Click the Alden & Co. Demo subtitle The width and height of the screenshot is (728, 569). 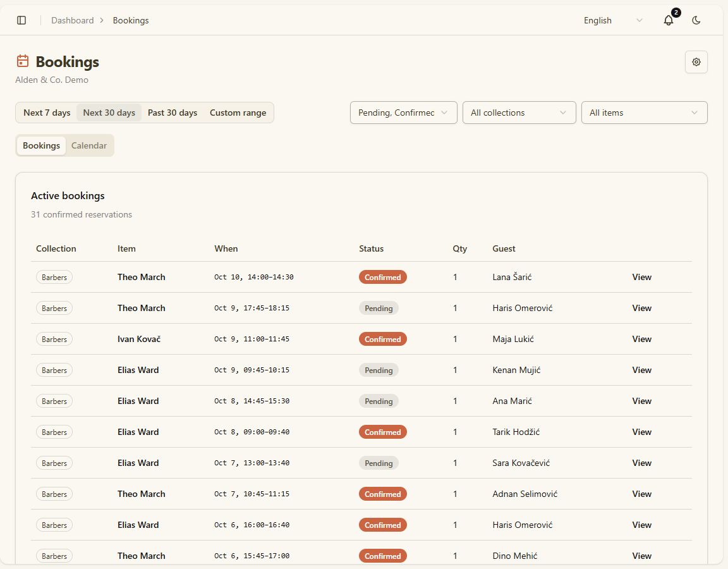click(52, 80)
